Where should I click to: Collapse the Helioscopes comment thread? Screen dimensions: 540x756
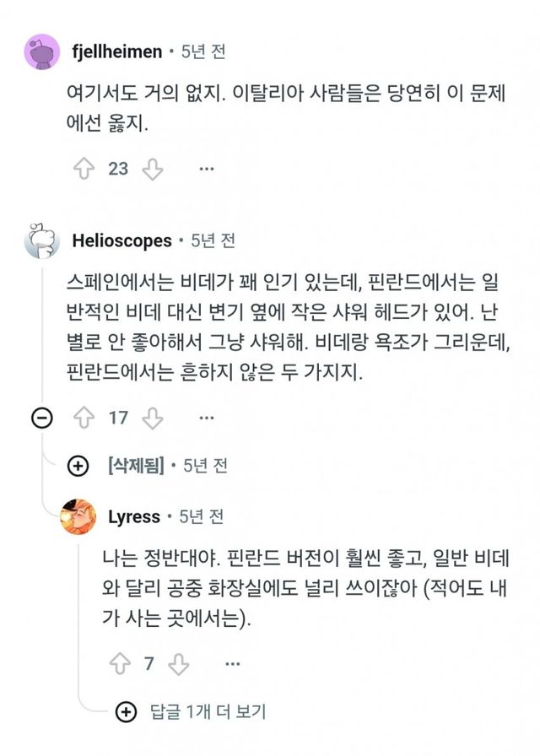point(41,418)
